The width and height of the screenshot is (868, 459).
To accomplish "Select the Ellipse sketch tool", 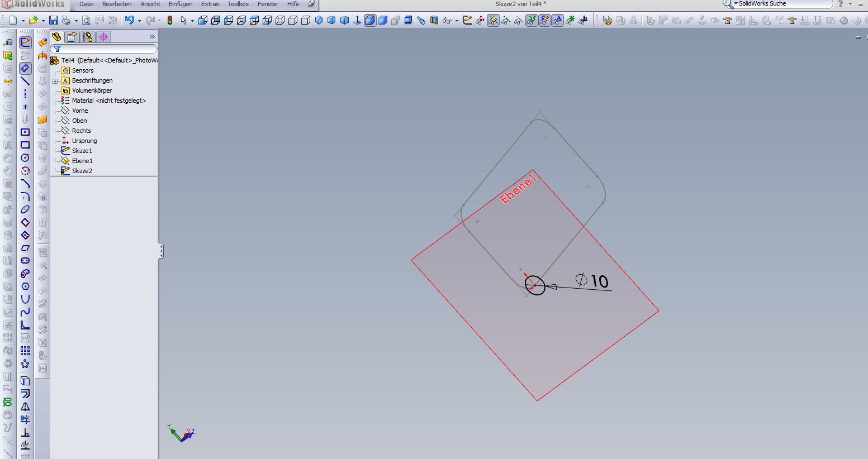I will (25, 209).
